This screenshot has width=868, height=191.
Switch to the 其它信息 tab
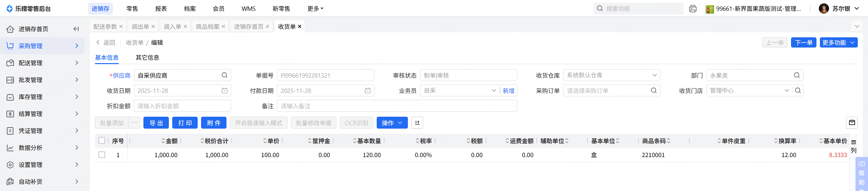[147, 58]
